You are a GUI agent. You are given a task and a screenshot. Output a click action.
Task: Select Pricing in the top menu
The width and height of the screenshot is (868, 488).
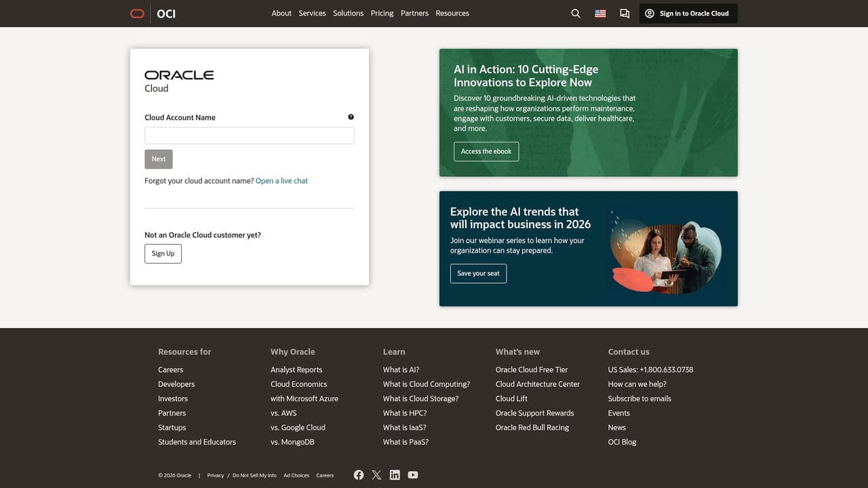point(382,13)
